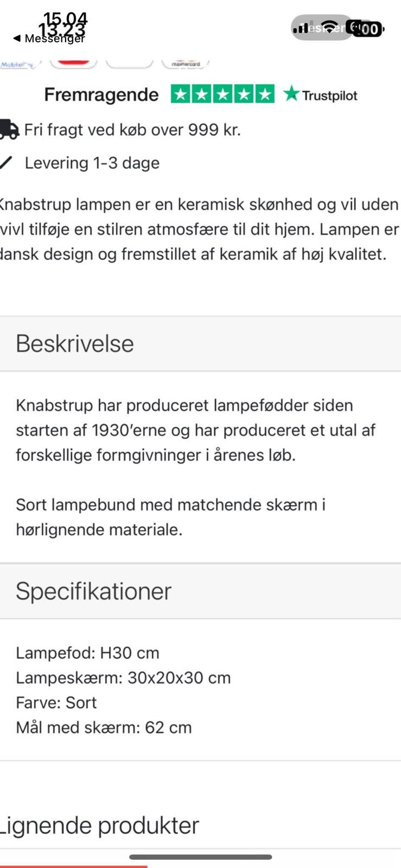This screenshot has height=868, width=401.
Task: Open the Lignende produkter section heading
Action: (99, 825)
